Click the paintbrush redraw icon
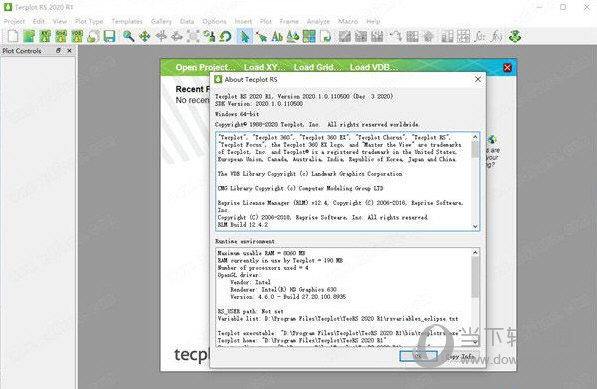Viewport: 597px width, 389px height. click(209, 36)
